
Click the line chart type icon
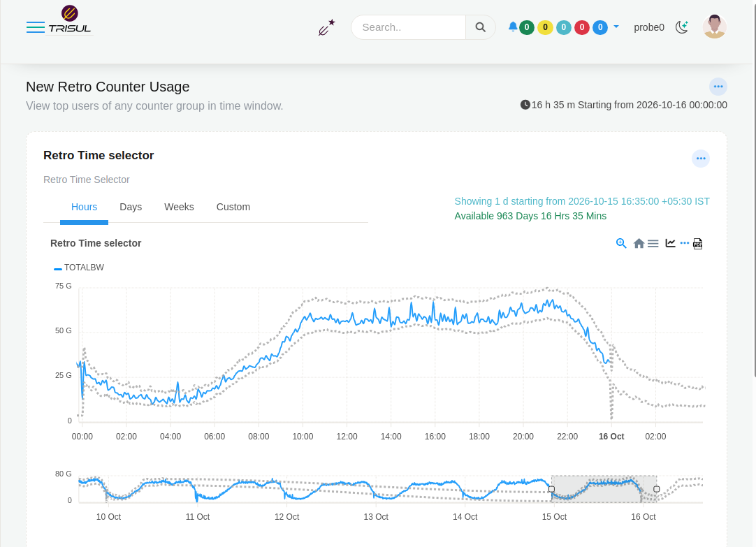pyautogui.click(x=670, y=243)
